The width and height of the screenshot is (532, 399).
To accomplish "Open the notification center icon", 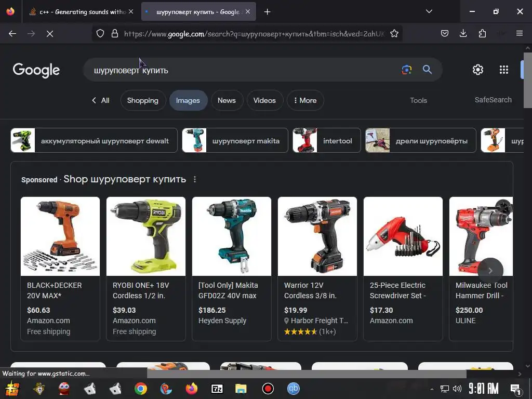I will pyautogui.click(x=516, y=389).
